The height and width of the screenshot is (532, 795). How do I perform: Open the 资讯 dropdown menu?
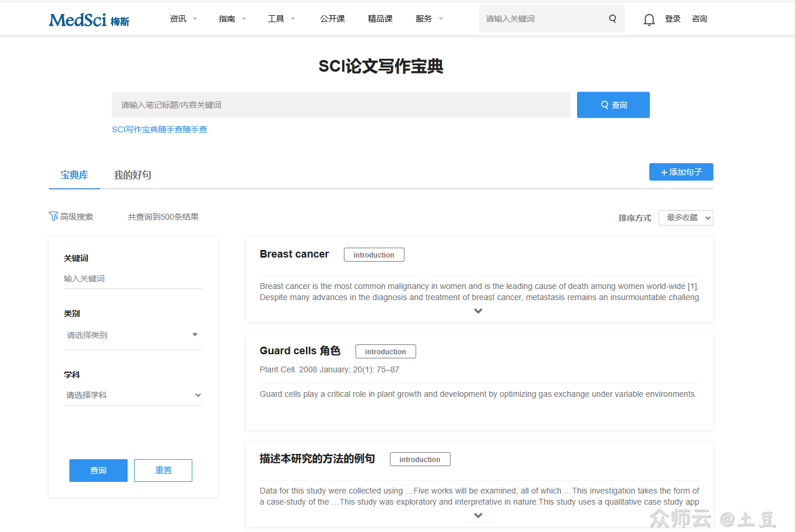click(x=183, y=19)
